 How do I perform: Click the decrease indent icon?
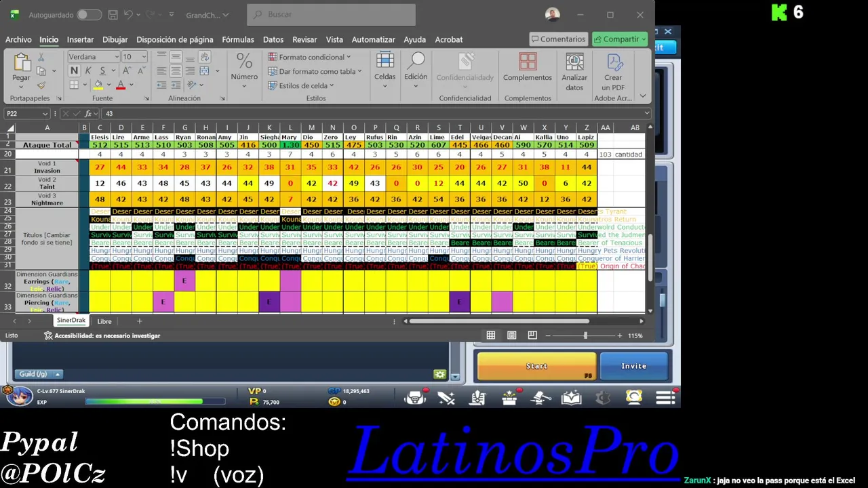pos(161,85)
